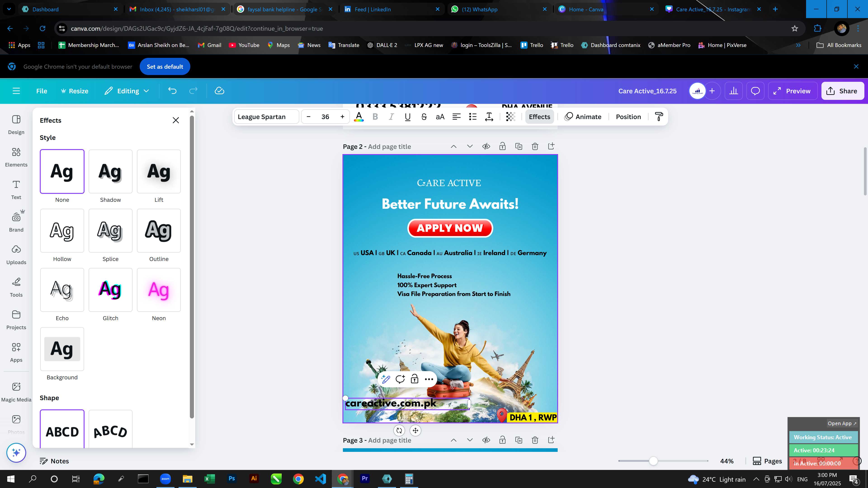Move Page 2 up
The image size is (868, 488).
[453, 146]
